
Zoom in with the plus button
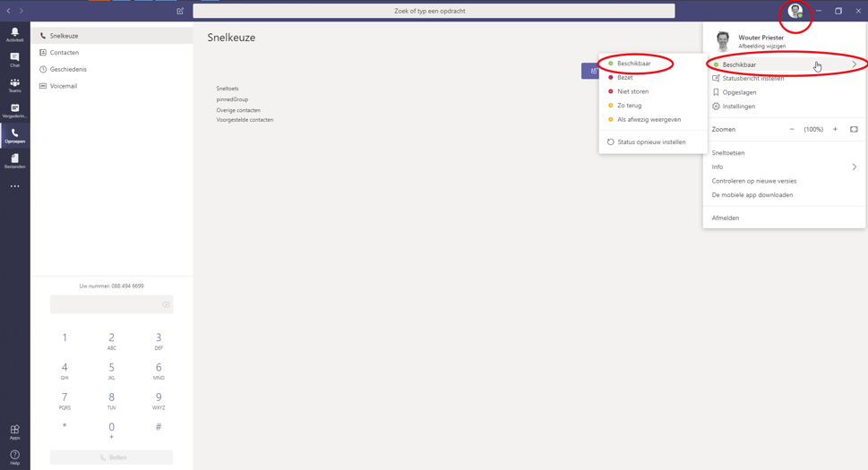pos(836,130)
